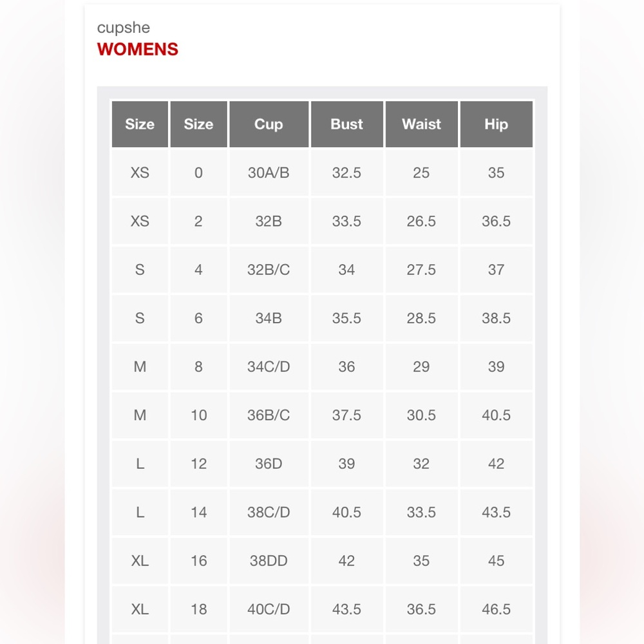The height and width of the screenshot is (644, 644).
Task: Select the numeric size 12 cell
Action: [x=198, y=464]
